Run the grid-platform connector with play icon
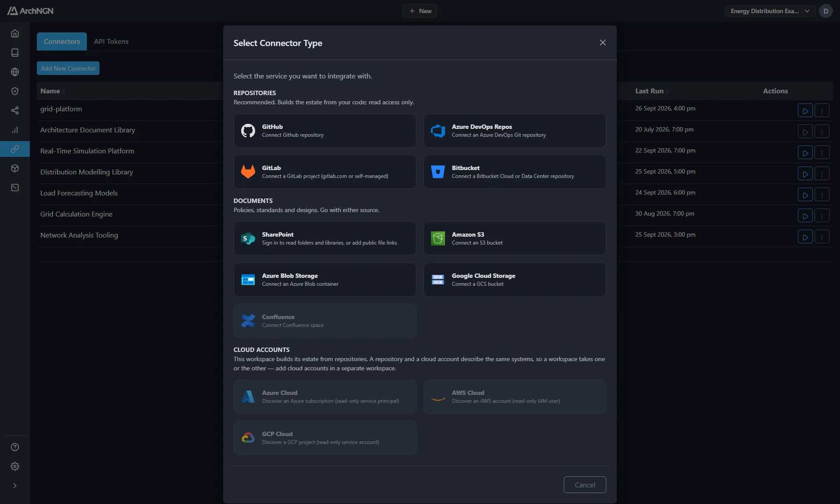The height and width of the screenshot is (504, 840). point(805,110)
